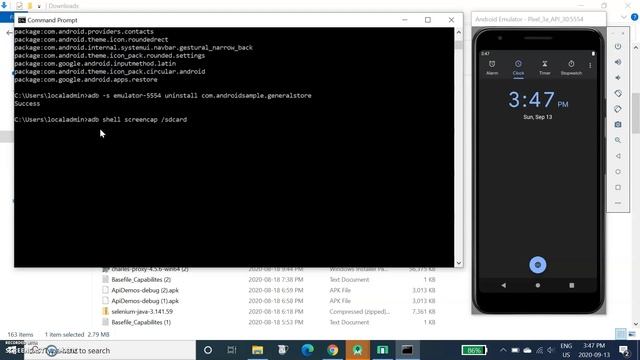Viewport: 640px width, 360px height.
Task: Click the emulator toolbar Back triangle icon
Action: click(x=618, y=156)
